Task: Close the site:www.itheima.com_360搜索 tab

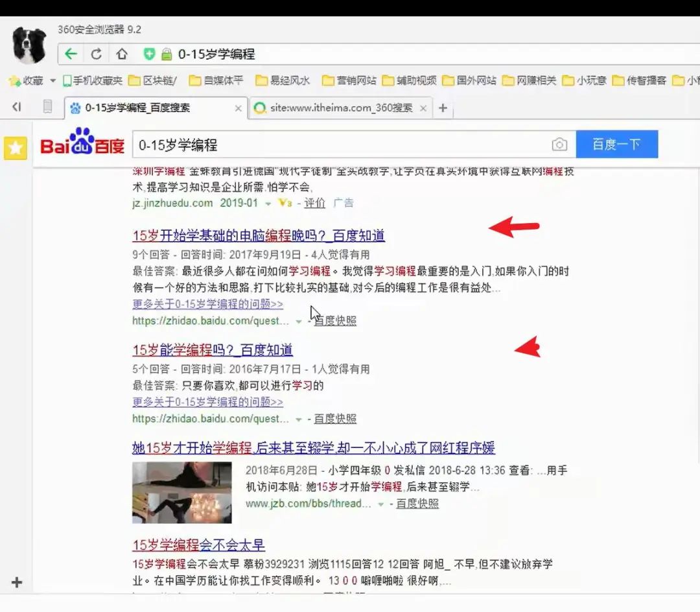Action: click(x=423, y=108)
